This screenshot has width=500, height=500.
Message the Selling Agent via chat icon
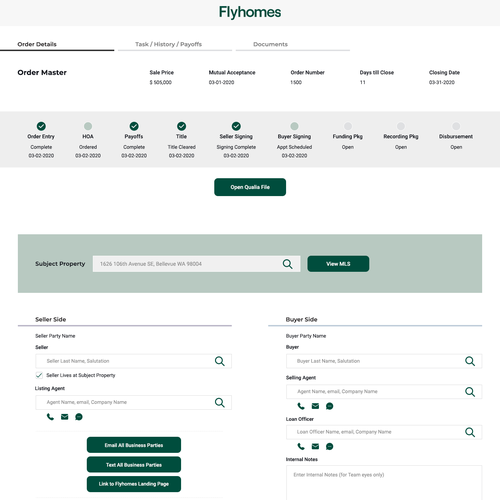[x=329, y=406]
